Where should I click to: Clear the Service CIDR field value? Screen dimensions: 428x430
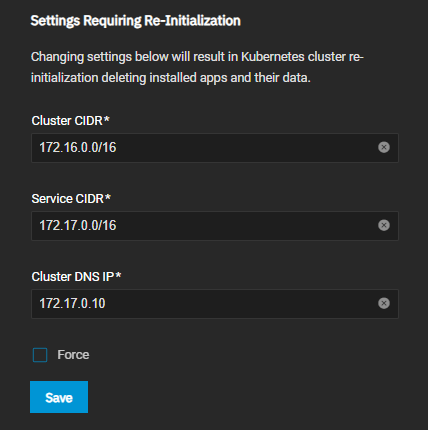(x=384, y=225)
